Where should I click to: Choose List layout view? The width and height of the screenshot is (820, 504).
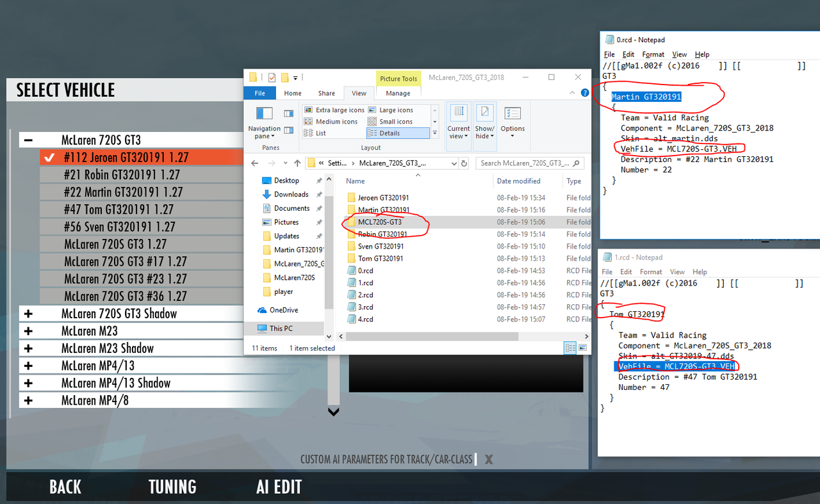pos(315,133)
